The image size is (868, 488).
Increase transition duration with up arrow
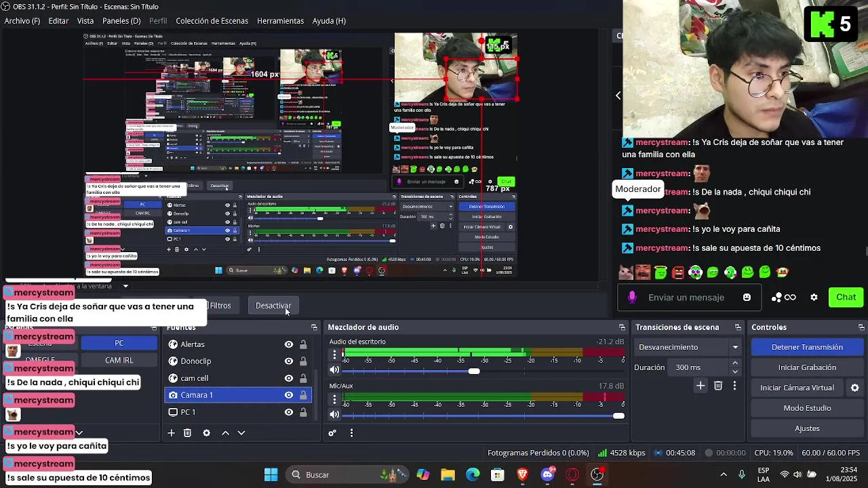coord(735,364)
